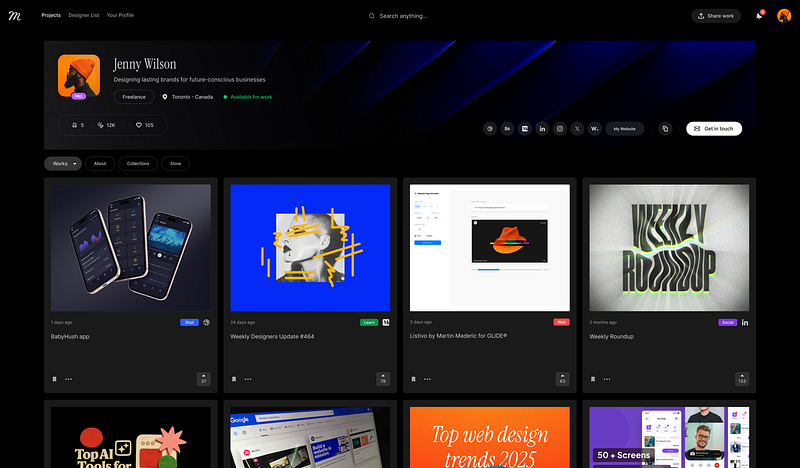Bookmark the Listivo by Martin Maderic project
800x468 pixels.
414,379
